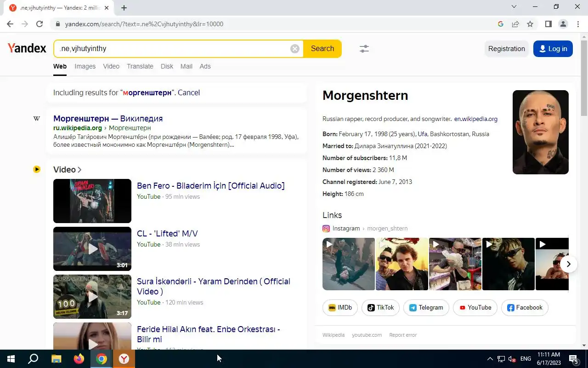The width and height of the screenshot is (588, 368).
Task: Open en.wikipedia.org link in info card
Action: [x=476, y=119]
